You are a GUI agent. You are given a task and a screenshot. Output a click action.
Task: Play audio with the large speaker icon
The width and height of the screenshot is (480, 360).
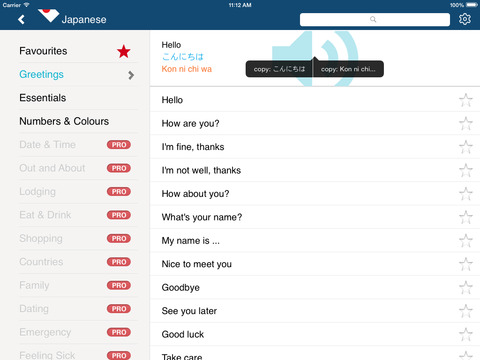[x=315, y=59]
